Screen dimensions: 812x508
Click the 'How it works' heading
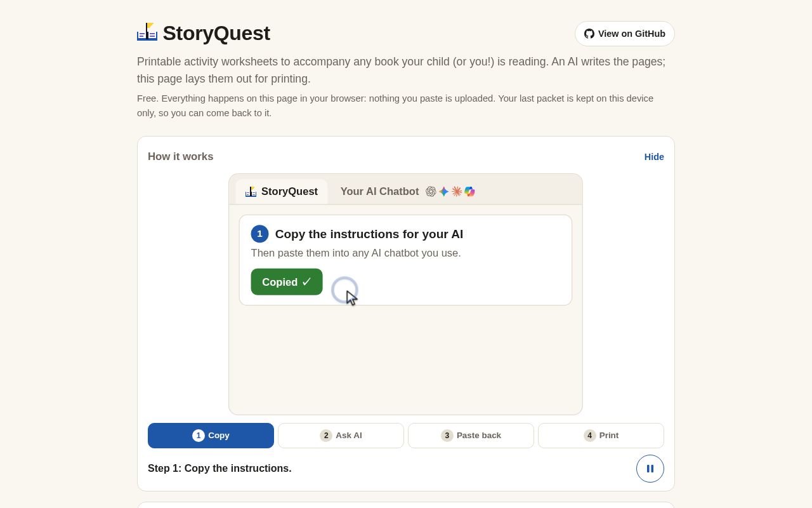181,157
